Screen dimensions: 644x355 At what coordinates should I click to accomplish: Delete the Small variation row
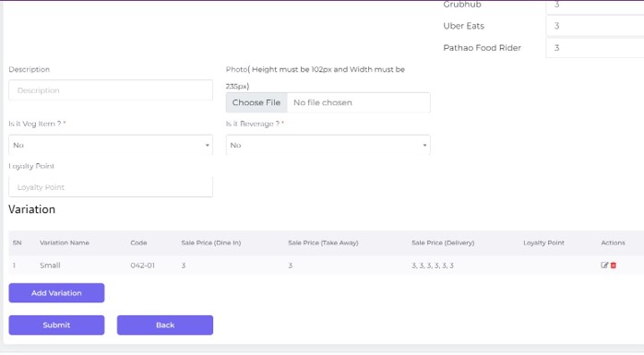click(x=614, y=266)
